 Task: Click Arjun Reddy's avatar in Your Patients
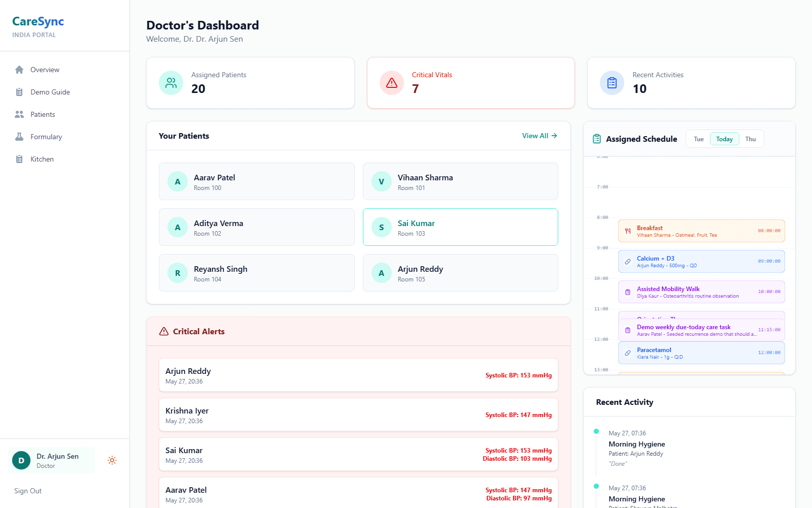coord(382,273)
